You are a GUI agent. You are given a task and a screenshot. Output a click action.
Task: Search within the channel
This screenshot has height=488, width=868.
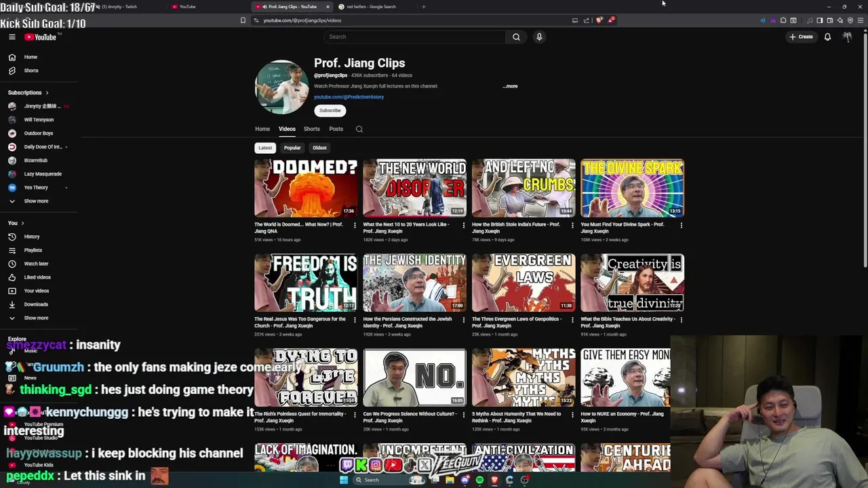(x=359, y=129)
